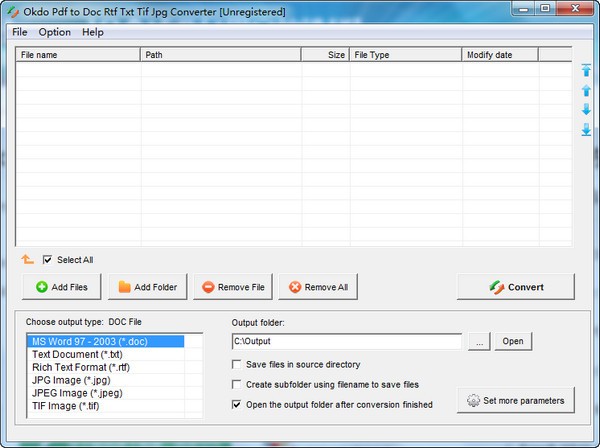The height and width of the screenshot is (448, 600).
Task: Click the Okdo app icon in title bar
Action: (x=13, y=12)
